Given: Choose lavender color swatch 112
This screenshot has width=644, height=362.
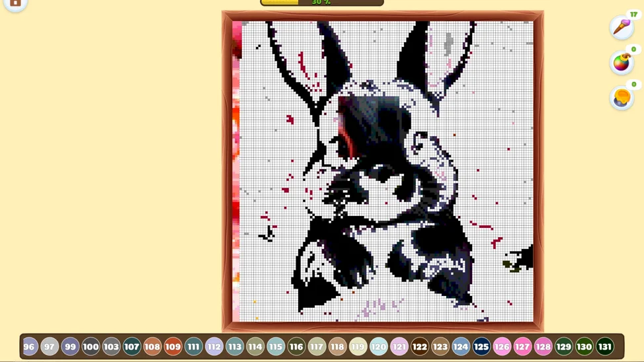Looking at the screenshot, I should (x=214, y=347).
